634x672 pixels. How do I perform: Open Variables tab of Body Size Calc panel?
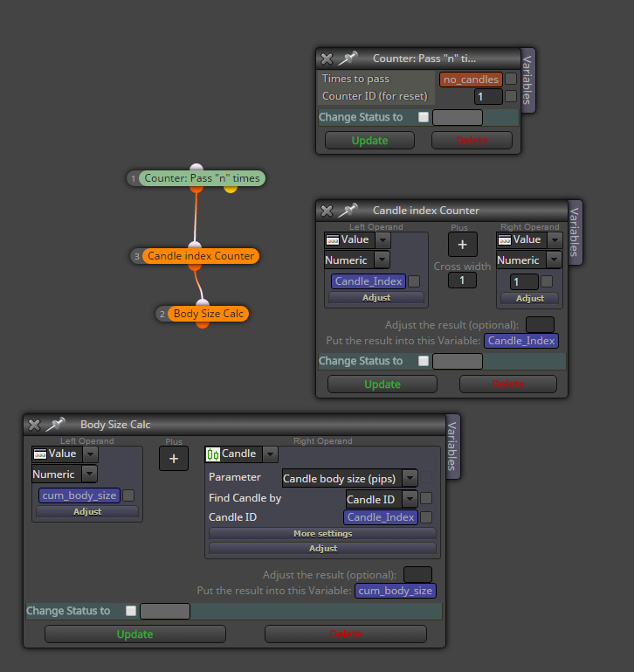(452, 447)
